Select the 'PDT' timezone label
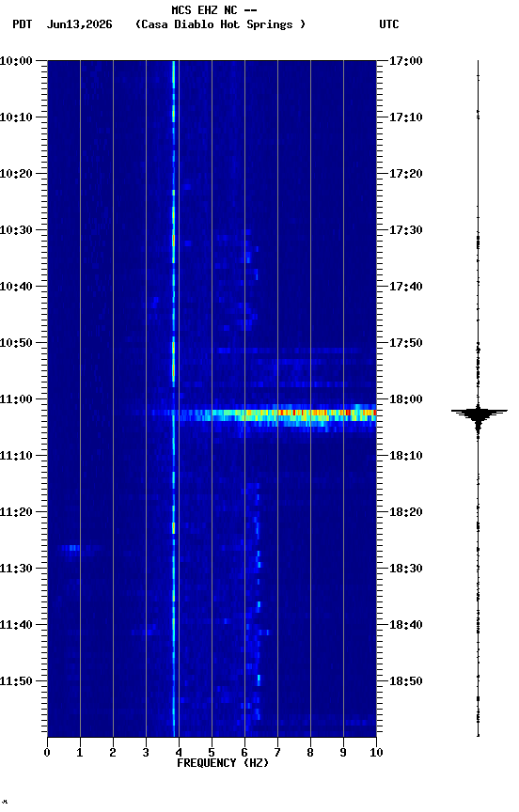The height and width of the screenshot is (812, 519). point(23,24)
